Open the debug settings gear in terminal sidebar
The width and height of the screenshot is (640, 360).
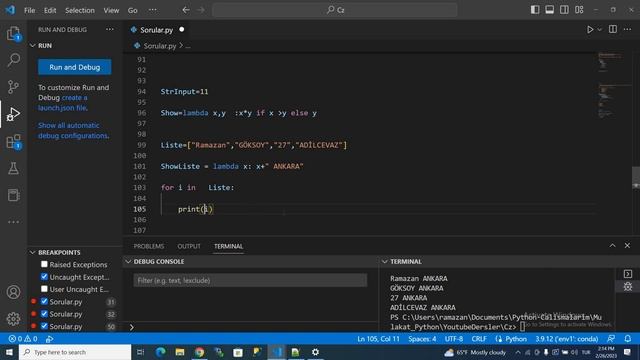pyautogui.click(x=628, y=287)
